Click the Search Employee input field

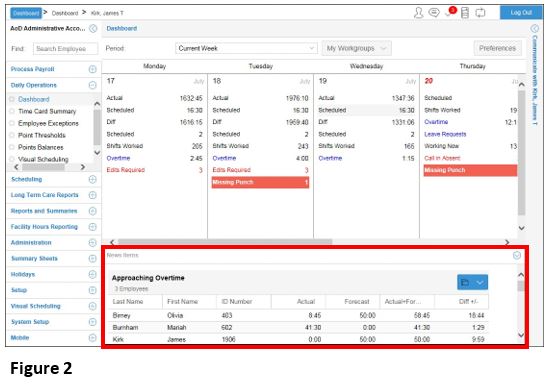tap(66, 49)
